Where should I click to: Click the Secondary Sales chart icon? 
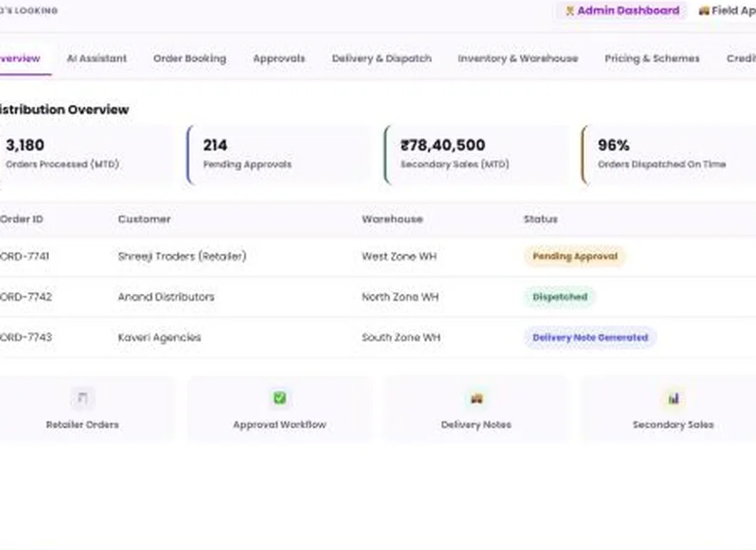(x=673, y=399)
